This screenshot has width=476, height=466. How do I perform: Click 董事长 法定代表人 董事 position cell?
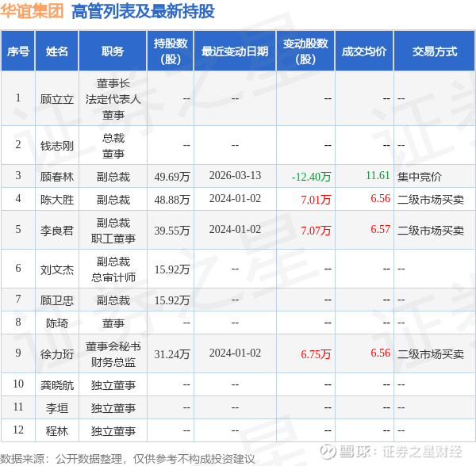(113, 99)
